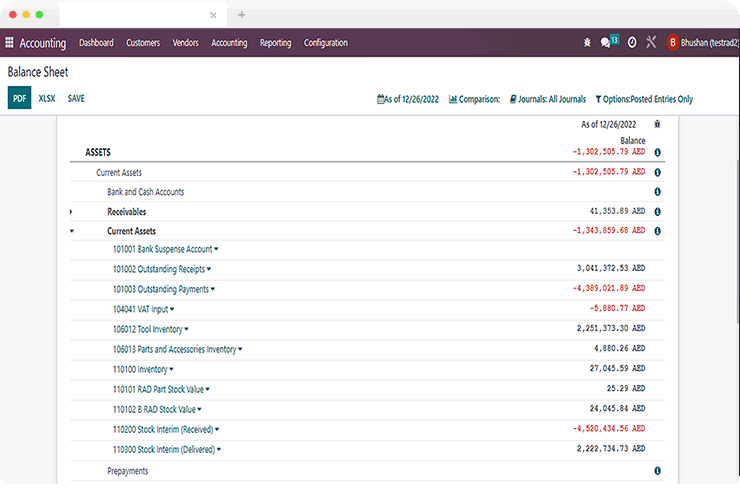Open Options: Posted Entries Only filter
Viewport: 740px width, 490px height.
(x=644, y=99)
